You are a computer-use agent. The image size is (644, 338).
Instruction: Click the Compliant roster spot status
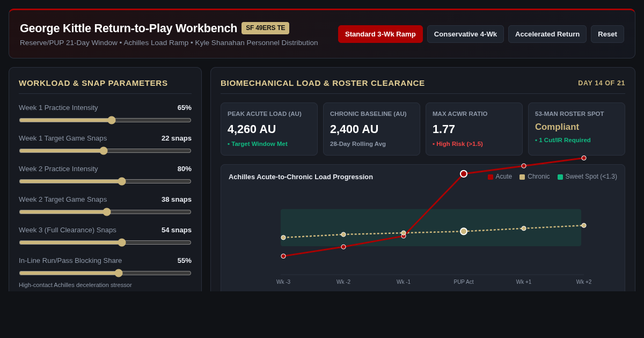click(557, 127)
